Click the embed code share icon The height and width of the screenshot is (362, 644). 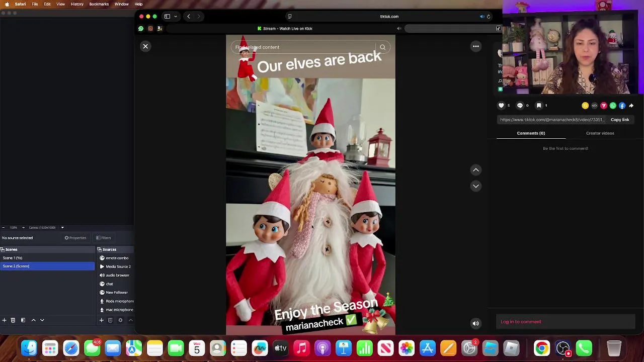pos(594,106)
